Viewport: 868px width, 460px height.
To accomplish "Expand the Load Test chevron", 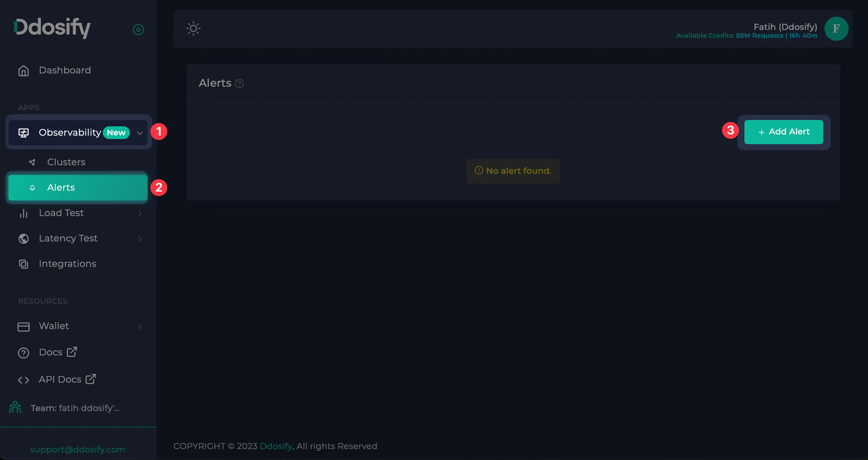I will point(140,213).
